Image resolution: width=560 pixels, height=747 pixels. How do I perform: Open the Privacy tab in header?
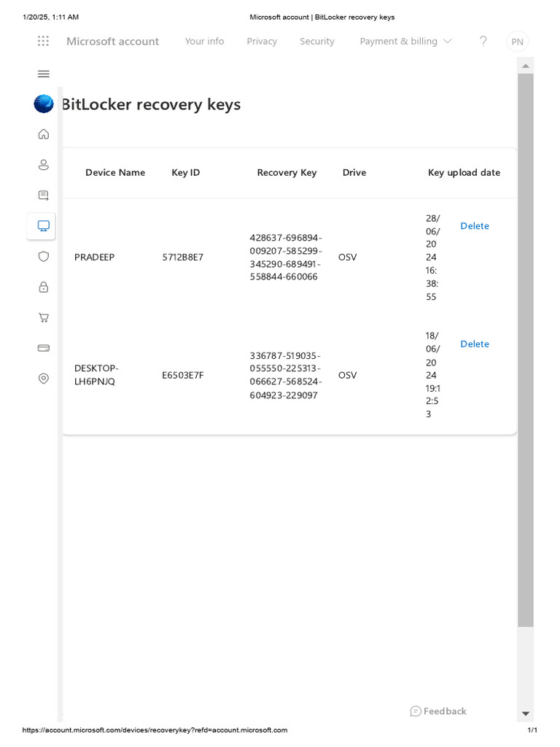click(262, 42)
